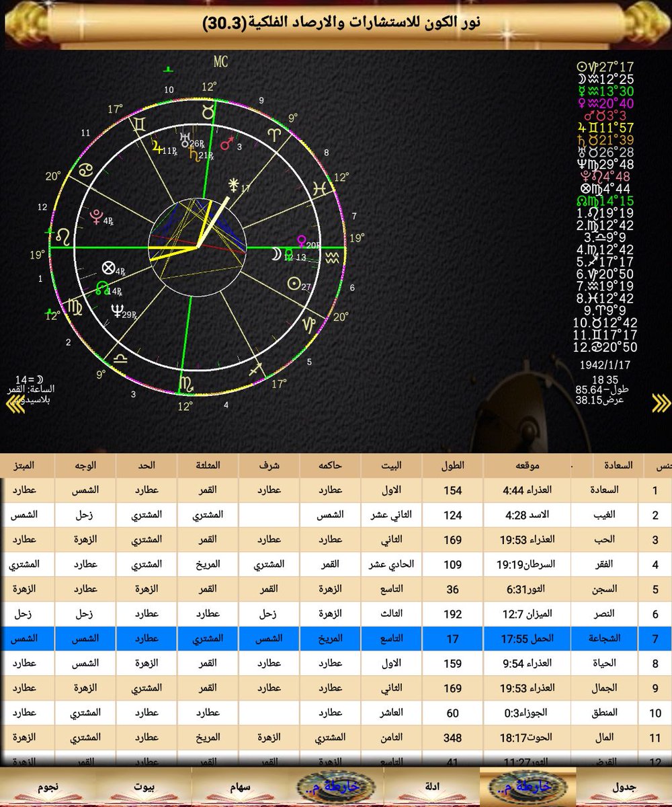This screenshot has height=807, width=672.
Task: Click position cell العذراء 4:44
Action: (528, 490)
